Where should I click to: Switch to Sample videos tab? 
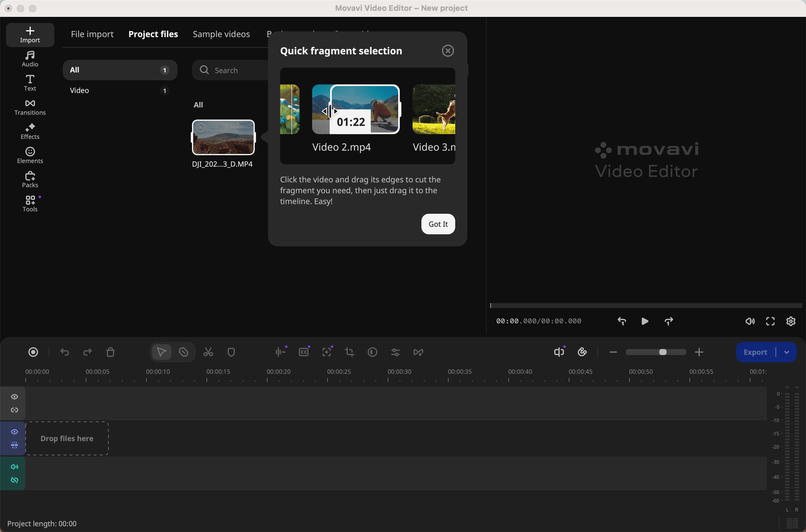221,34
